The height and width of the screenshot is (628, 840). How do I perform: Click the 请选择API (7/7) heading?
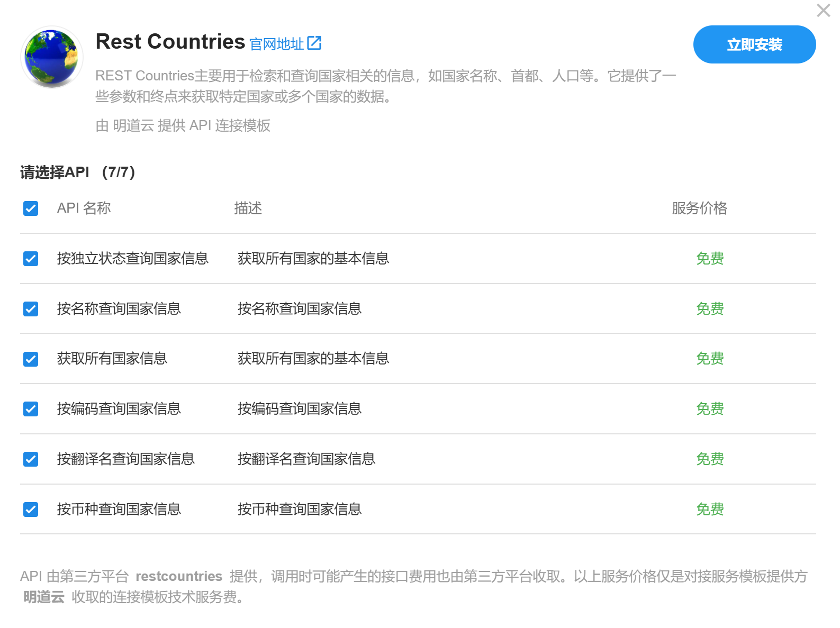[x=78, y=172]
